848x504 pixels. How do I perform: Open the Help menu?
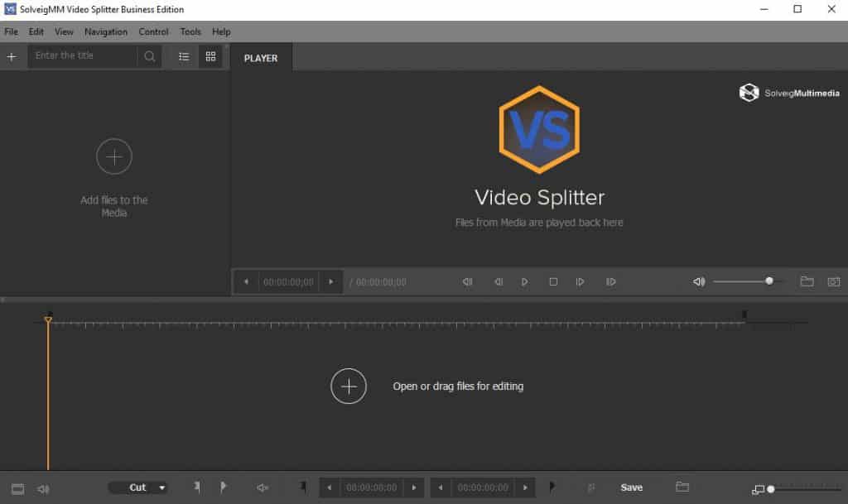point(221,32)
